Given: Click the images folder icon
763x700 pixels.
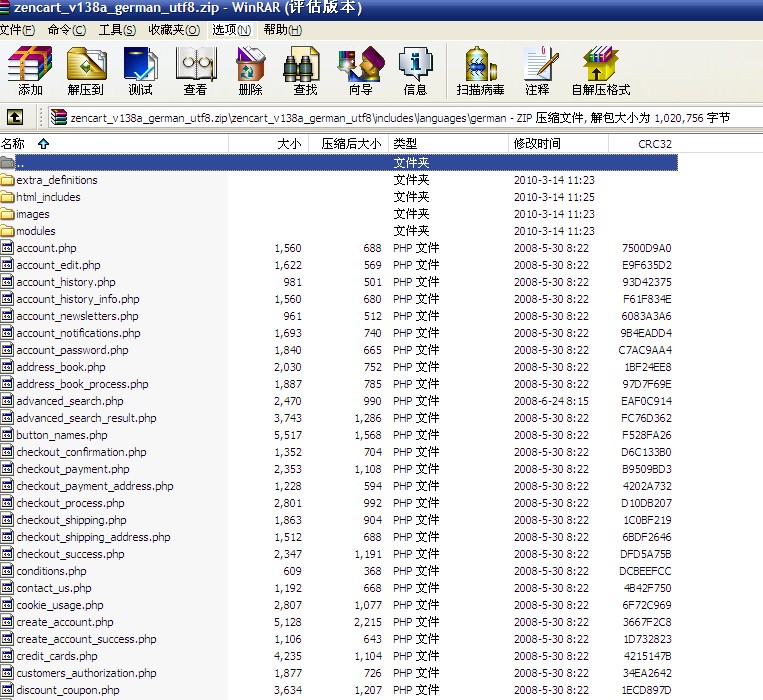Looking at the screenshot, I should pos(7,214).
